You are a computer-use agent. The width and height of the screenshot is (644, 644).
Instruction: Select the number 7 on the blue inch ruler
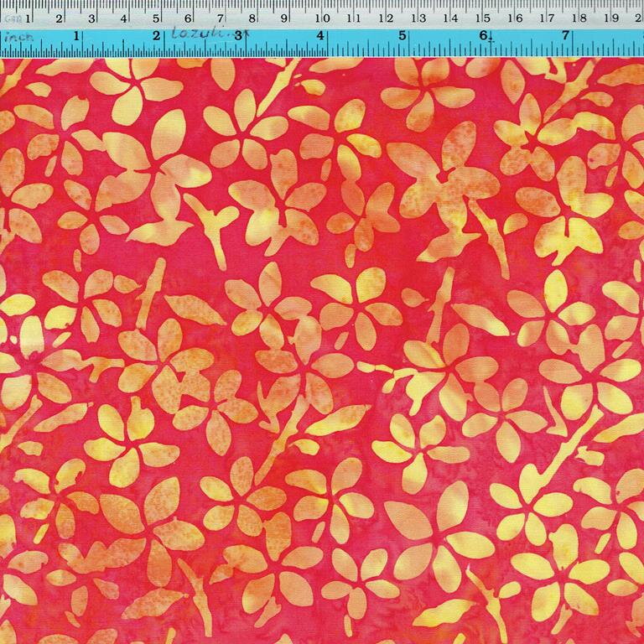(565, 35)
